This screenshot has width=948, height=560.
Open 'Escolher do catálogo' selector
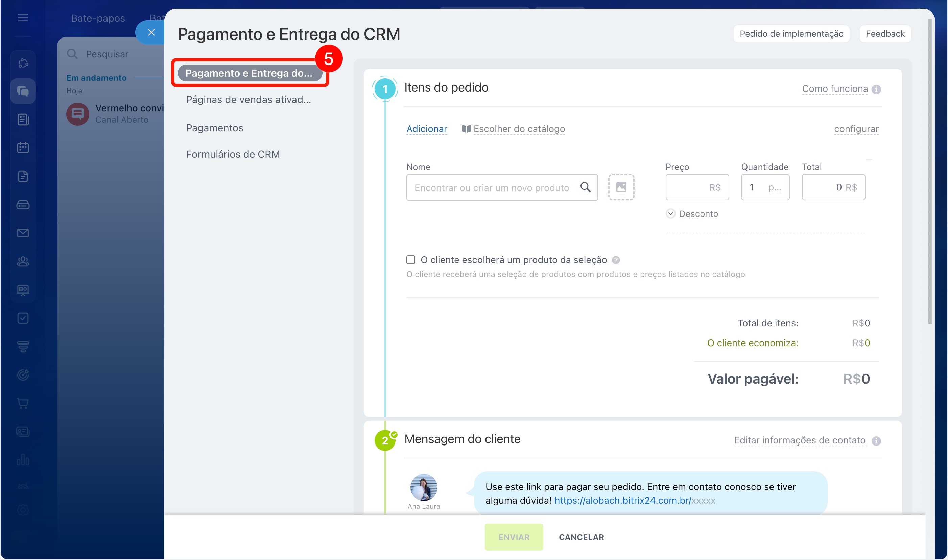[x=519, y=129]
